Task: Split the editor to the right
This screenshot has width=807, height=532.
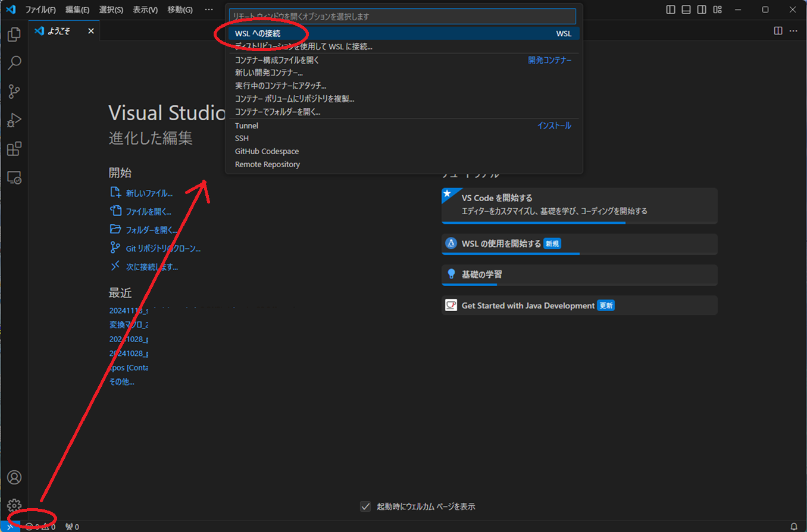Action: (x=778, y=31)
